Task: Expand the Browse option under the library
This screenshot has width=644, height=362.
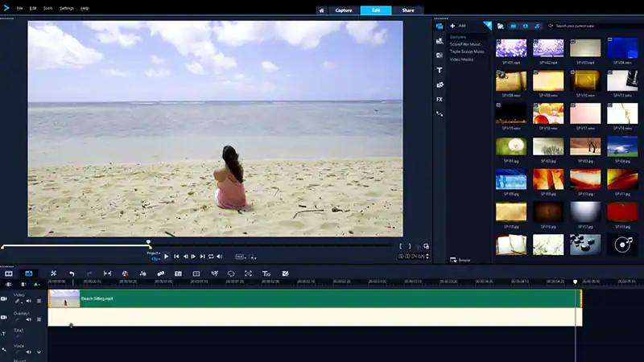Action: click(x=460, y=260)
